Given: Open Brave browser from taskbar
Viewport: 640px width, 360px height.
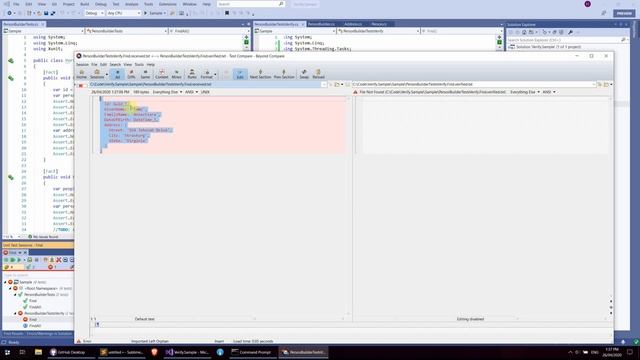Looking at the screenshot, I should 154,352.
